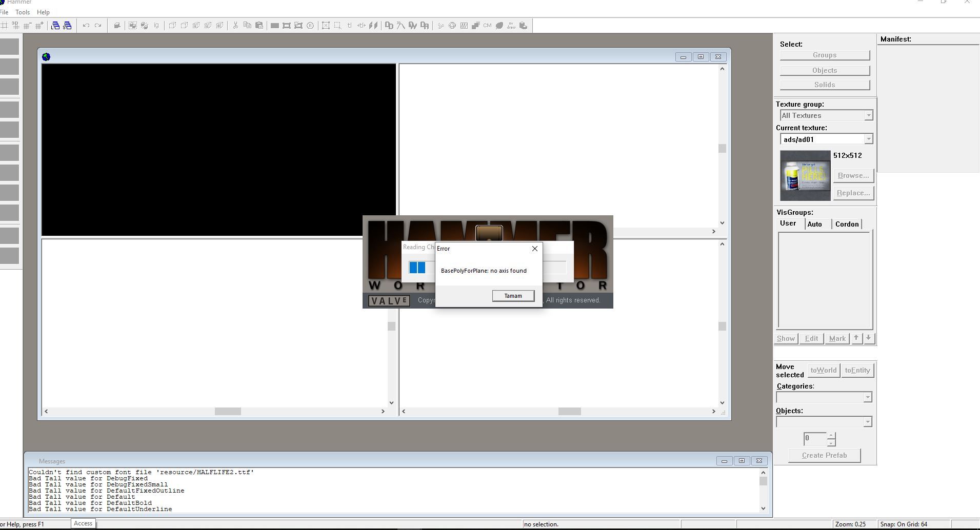
Task: Toggle the texture lock "tl" icon
Action: [x=350, y=26]
